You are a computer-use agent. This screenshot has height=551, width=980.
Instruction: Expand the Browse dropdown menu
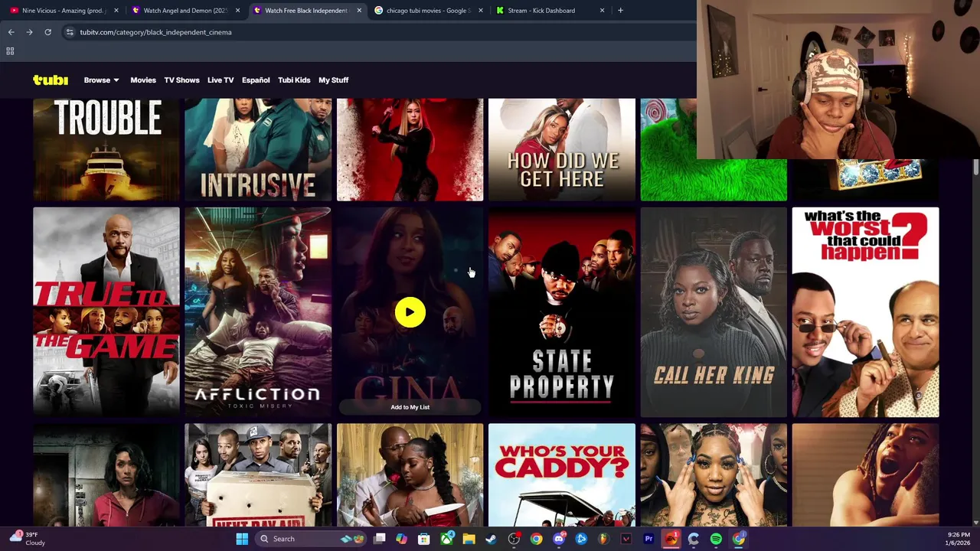pos(101,80)
